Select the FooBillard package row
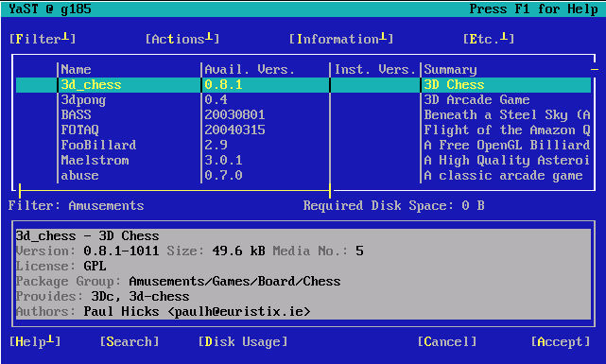 click(x=303, y=145)
